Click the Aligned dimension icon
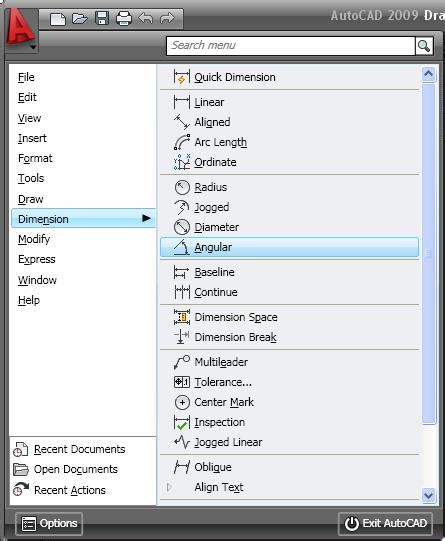 click(x=181, y=122)
